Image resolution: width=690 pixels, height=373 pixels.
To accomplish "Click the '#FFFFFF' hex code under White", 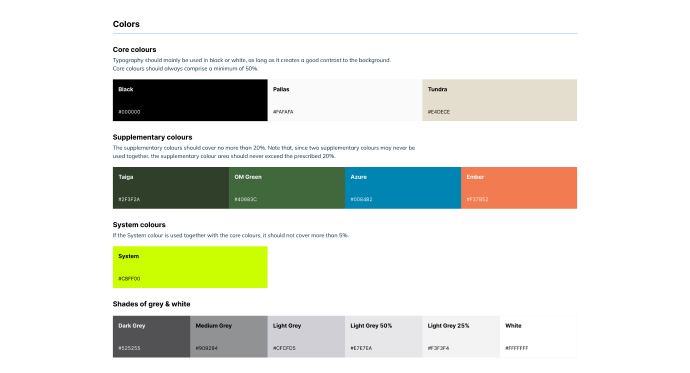I will 517,348.
